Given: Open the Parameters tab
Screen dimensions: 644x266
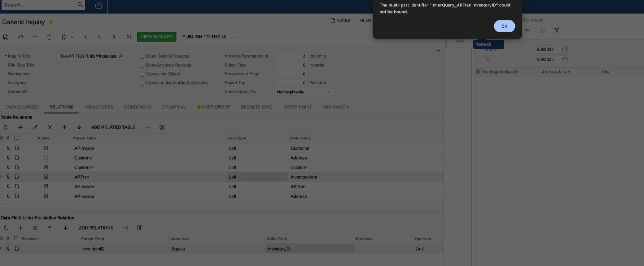Looking at the screenshot, I should click(x=99, y=107).
